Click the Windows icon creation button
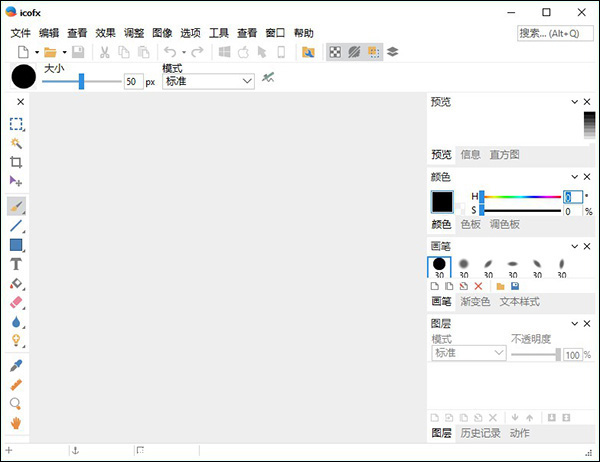600x462 pixels. pyautogui.click(x=224, y=52)
